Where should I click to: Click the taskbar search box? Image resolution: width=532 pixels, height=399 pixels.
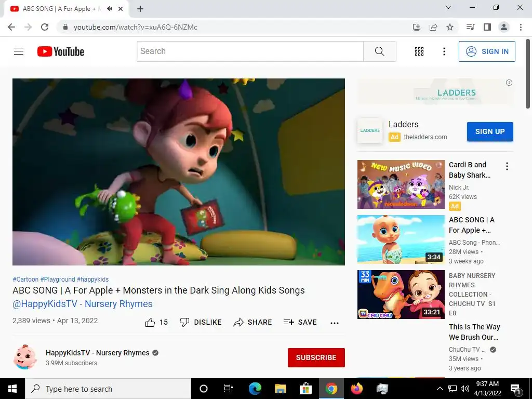[108, 389]
